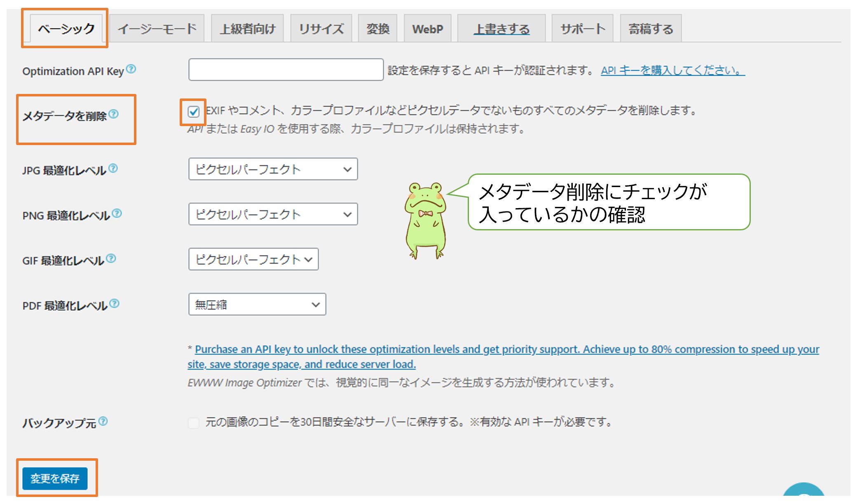The image size is (860, 504).
Task: Click the 変更を保存 button
Action: pos(55,478)
